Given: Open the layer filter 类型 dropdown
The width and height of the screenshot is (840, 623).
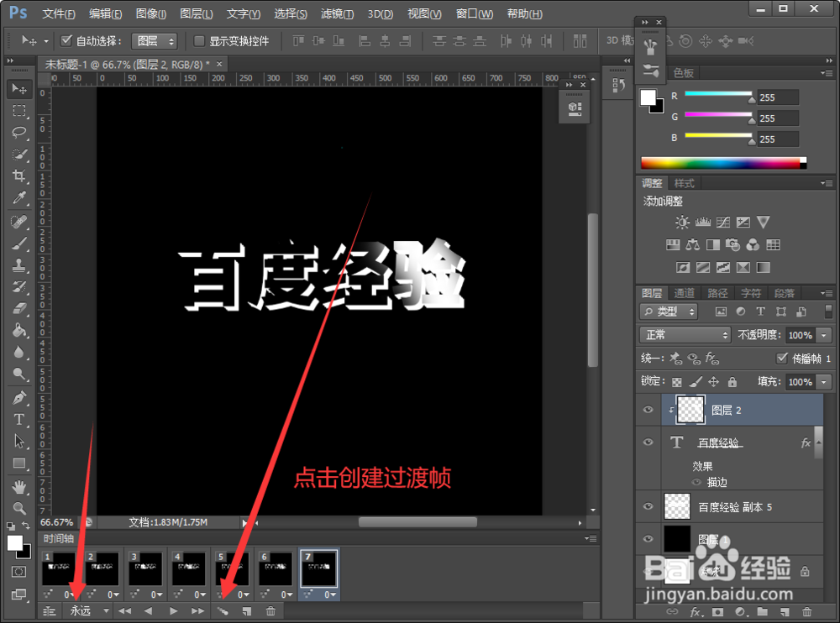Looking at the screenshot, I should point(668,311).
